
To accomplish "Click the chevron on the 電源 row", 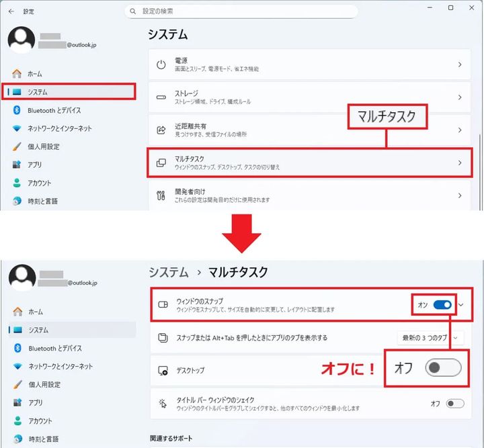I will click(460, 64).
